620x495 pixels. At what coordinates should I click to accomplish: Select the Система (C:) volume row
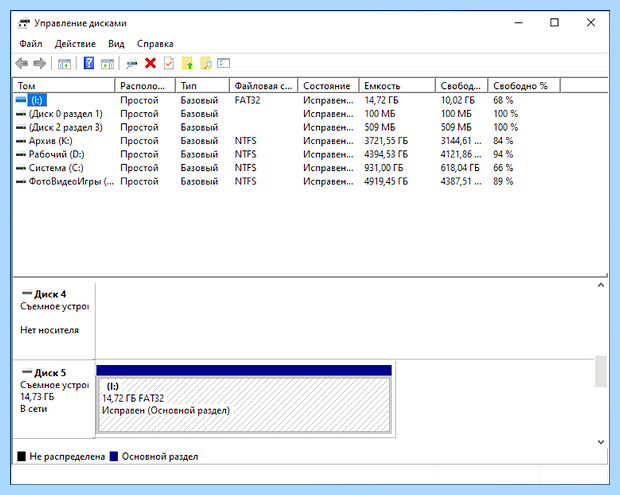310,168
